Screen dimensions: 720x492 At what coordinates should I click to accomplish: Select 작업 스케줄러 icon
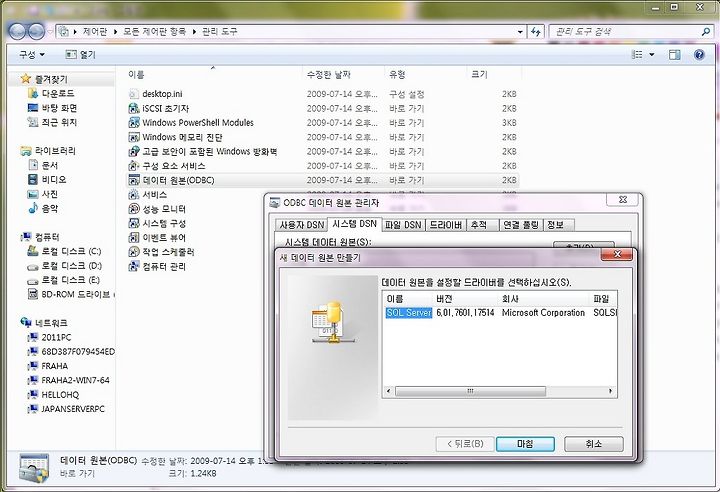134,252
